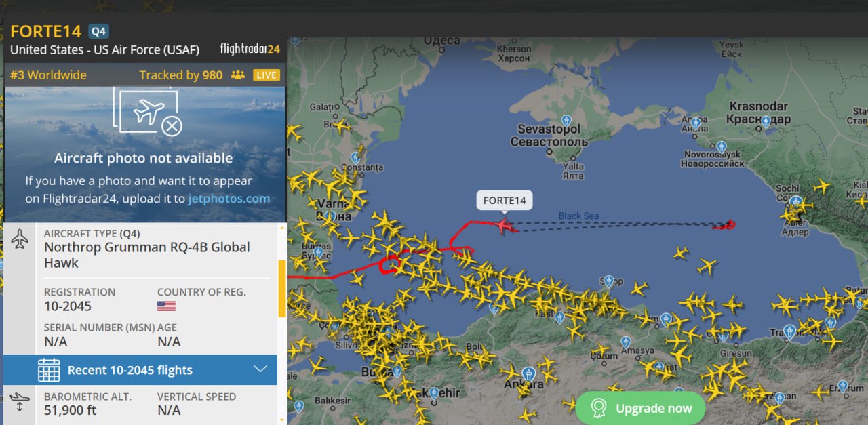Click the yellow LIVE badge

[x=267, y=75]
